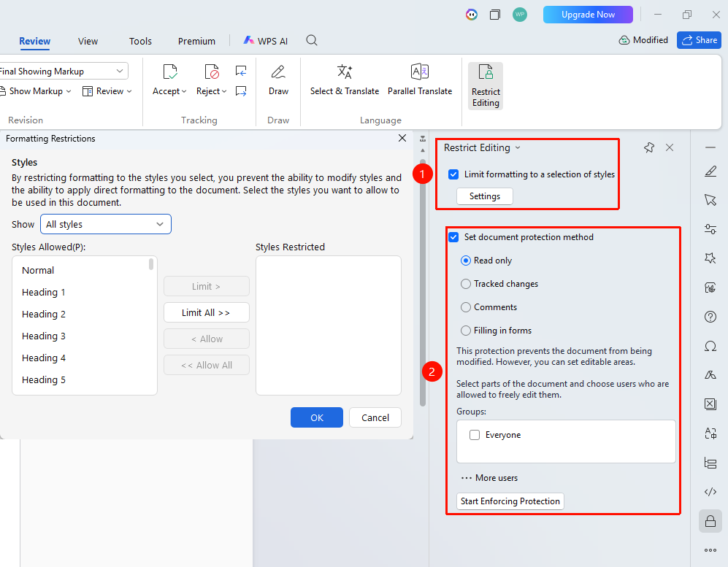728x567 pixels.
Task: Click the three-dot more icon in sidebar
Action: 710,550
